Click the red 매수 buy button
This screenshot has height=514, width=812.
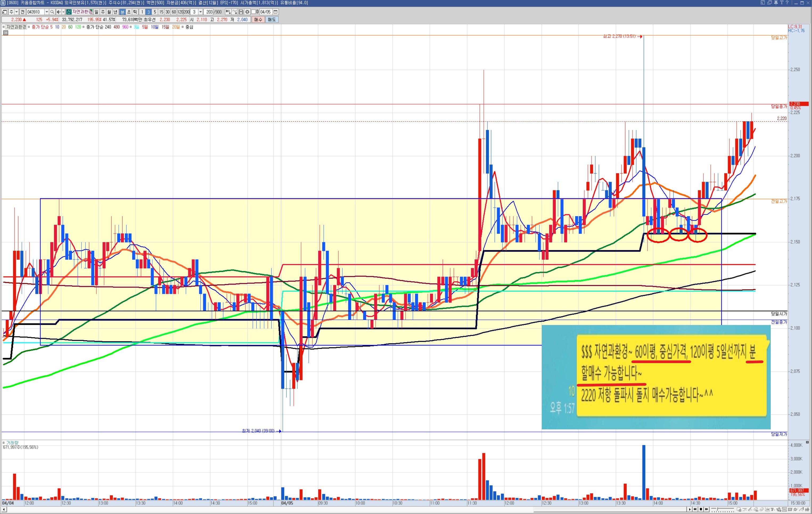pyautogui.click(x=258, y=19)
